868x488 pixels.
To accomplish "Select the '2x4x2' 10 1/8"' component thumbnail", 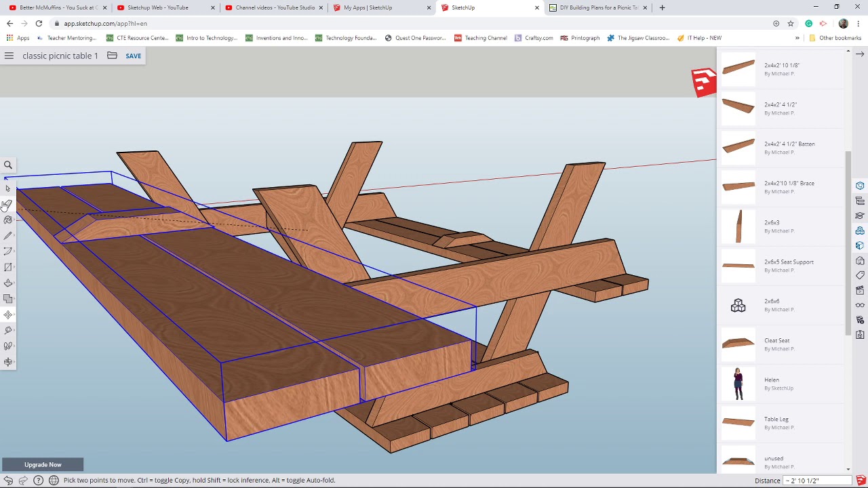I will click(738, 68).
